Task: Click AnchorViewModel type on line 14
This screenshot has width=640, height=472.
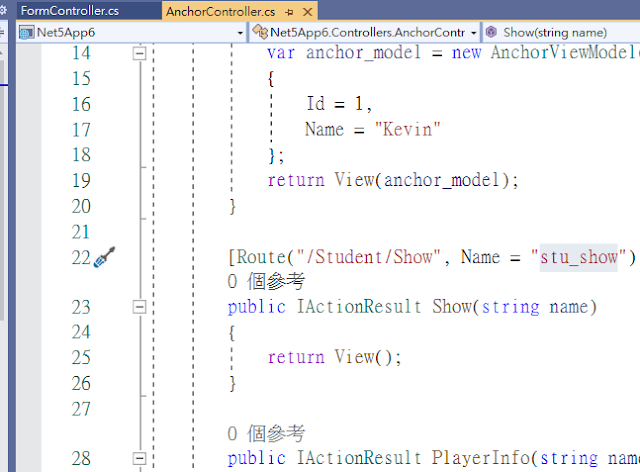Action: click(x=565, y=52)
